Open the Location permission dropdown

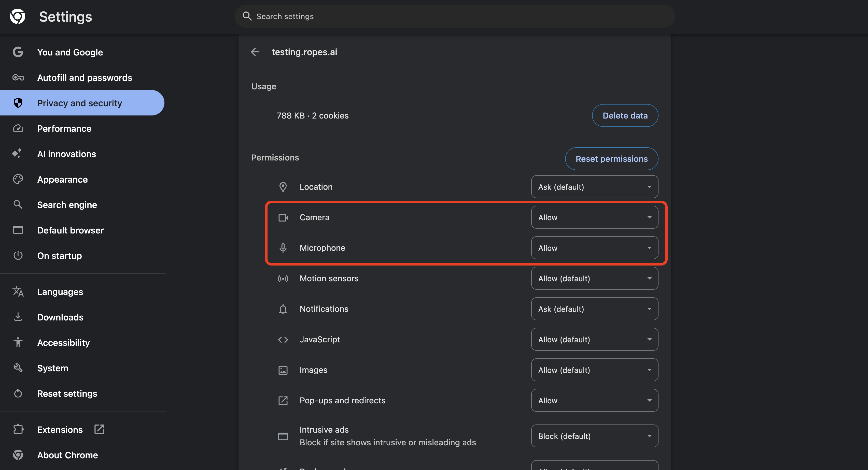pos(595,187)
